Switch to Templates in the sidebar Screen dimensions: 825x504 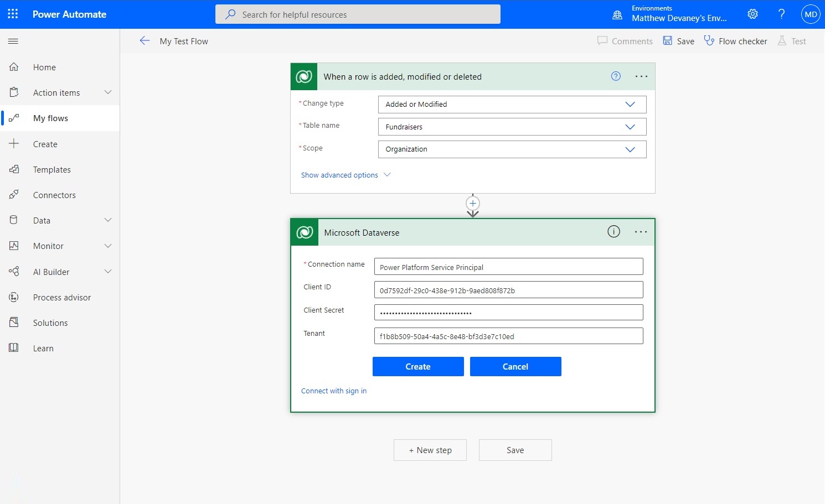tap(52, 169)
